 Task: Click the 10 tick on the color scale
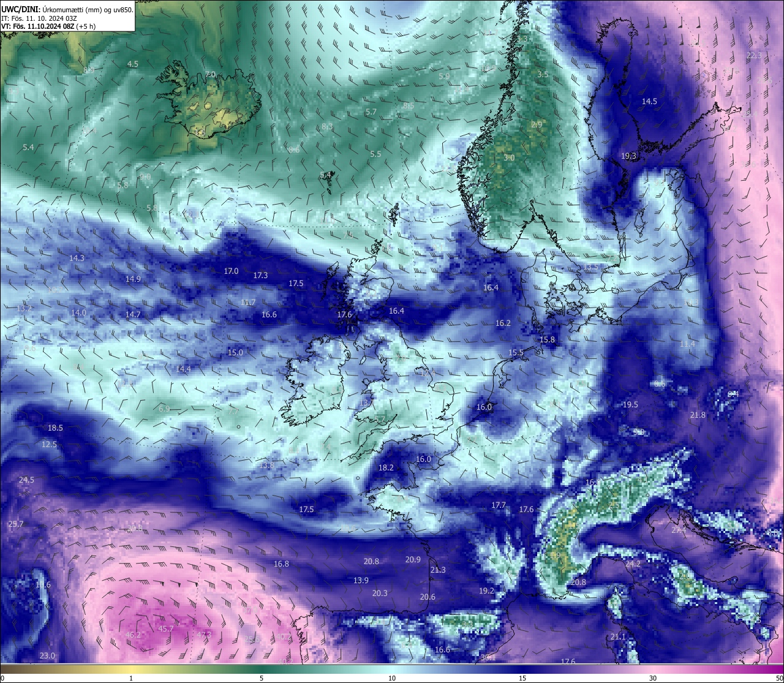(392, 678)
